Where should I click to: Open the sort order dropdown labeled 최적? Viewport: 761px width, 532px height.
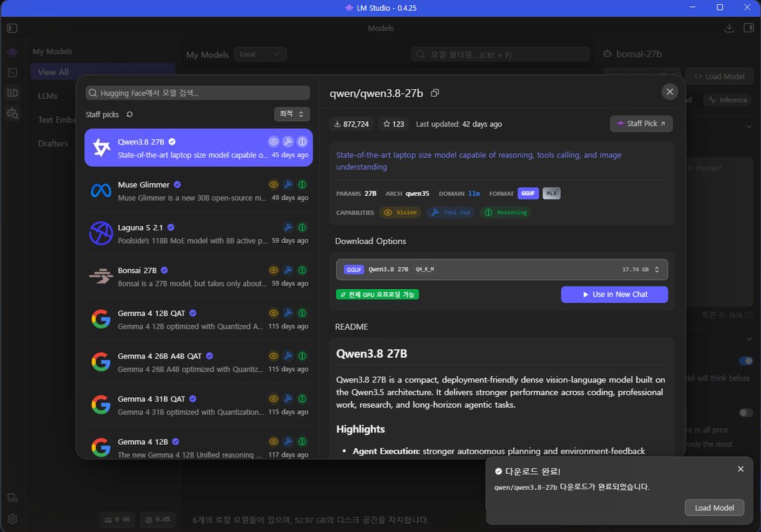tap(292, 114)
